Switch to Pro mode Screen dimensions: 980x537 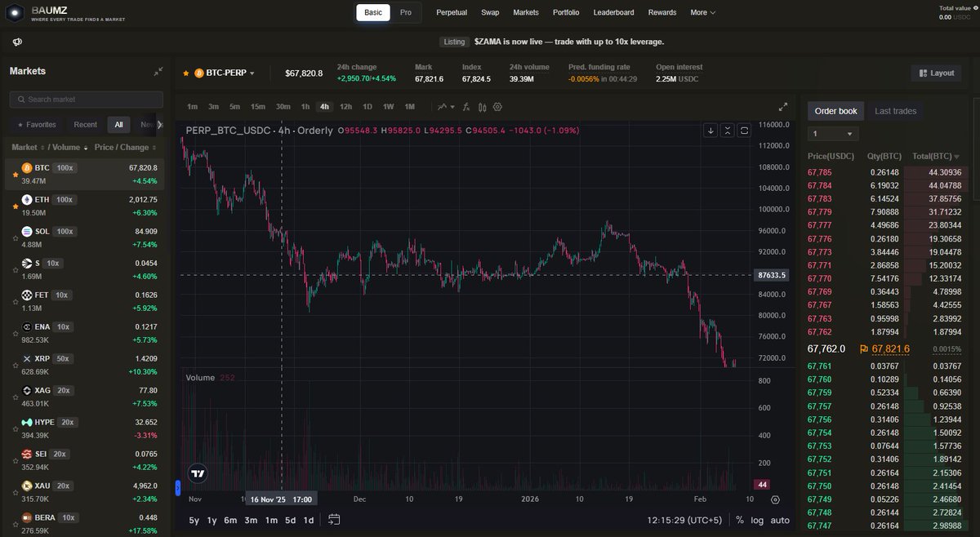(406, 12)
